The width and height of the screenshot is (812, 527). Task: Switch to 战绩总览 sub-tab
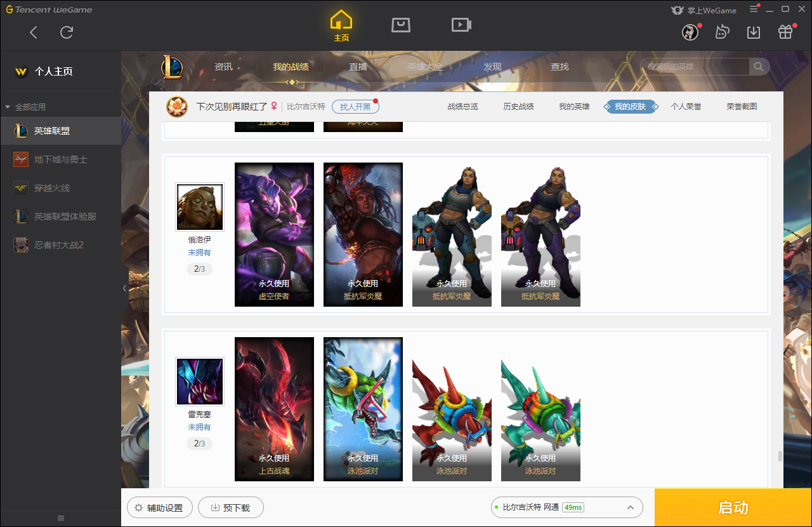coord(462,107)
